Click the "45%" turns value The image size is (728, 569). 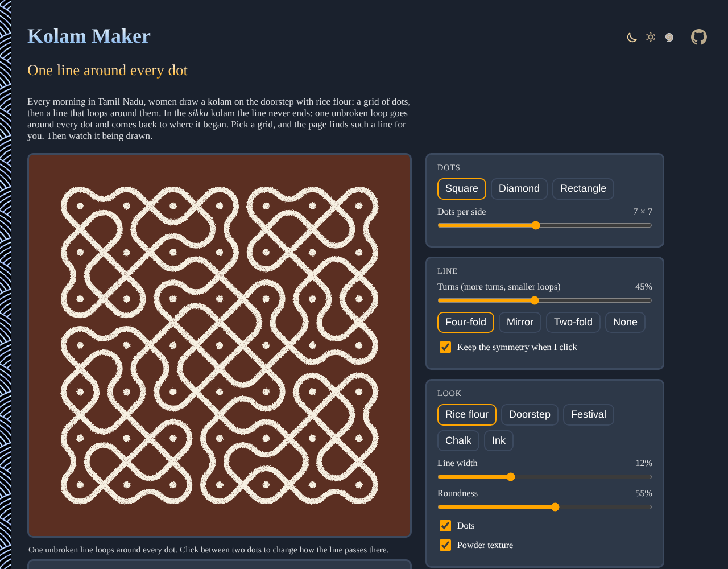[644, 287]
